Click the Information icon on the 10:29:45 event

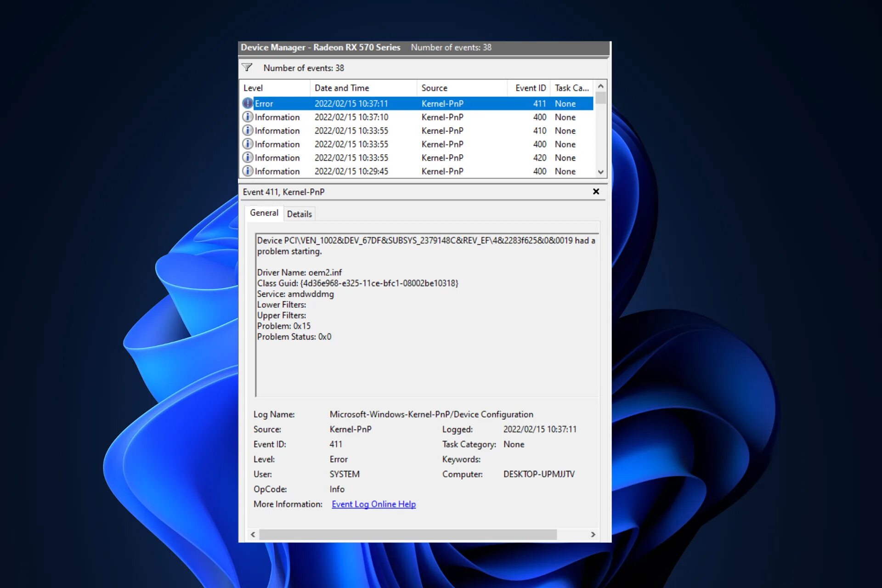pos(248,171)
